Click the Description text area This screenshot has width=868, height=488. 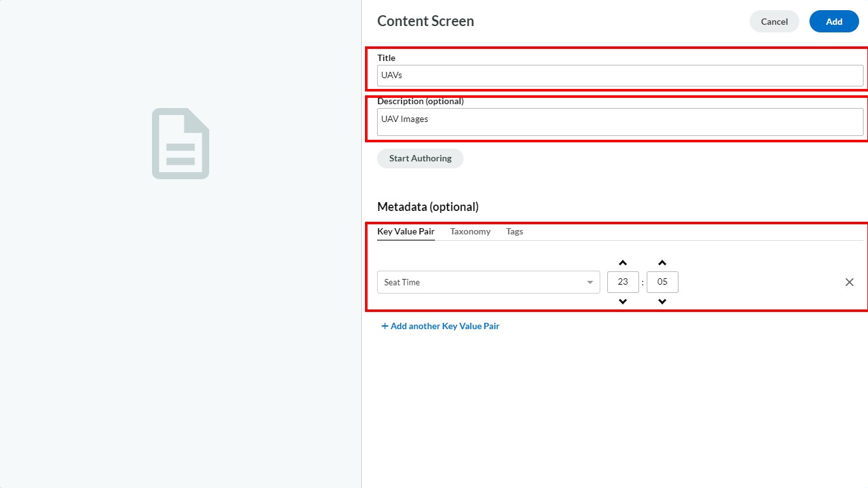click(620, 122)
